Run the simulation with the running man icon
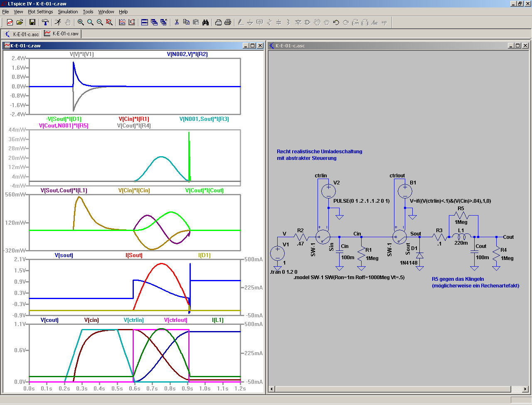This screenshot has height=405, width=532. tap(58, 22)
